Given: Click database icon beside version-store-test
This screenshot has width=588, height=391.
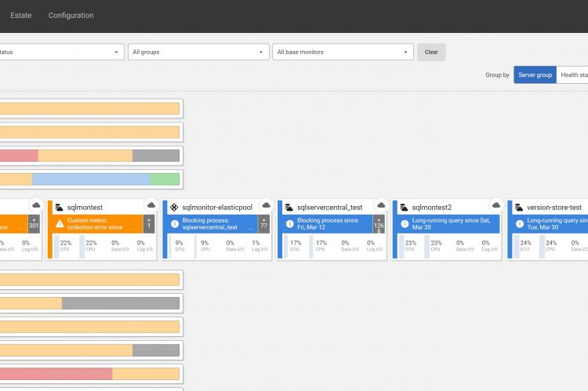Looking at the screenshot, I should tap(519, 208).
